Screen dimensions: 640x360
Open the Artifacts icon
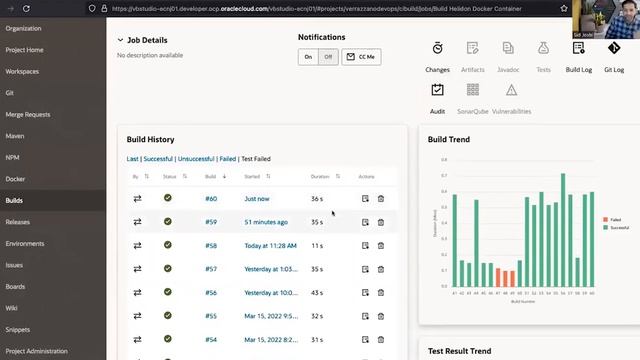point(472,48)
